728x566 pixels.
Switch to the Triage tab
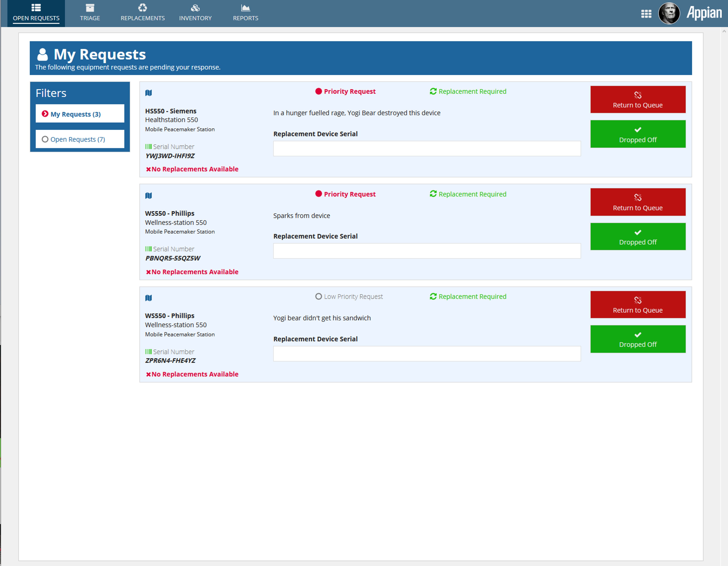point(90,13)
